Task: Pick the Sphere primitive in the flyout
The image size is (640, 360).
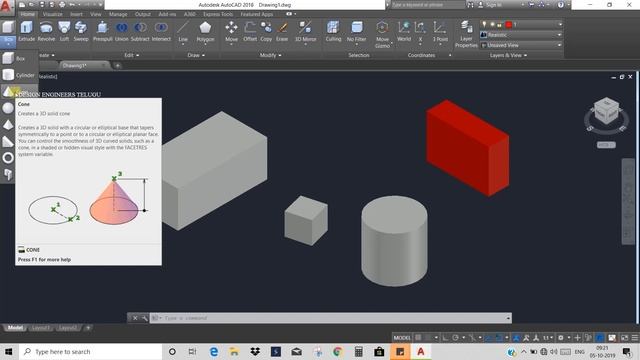Action: [8, 108]
